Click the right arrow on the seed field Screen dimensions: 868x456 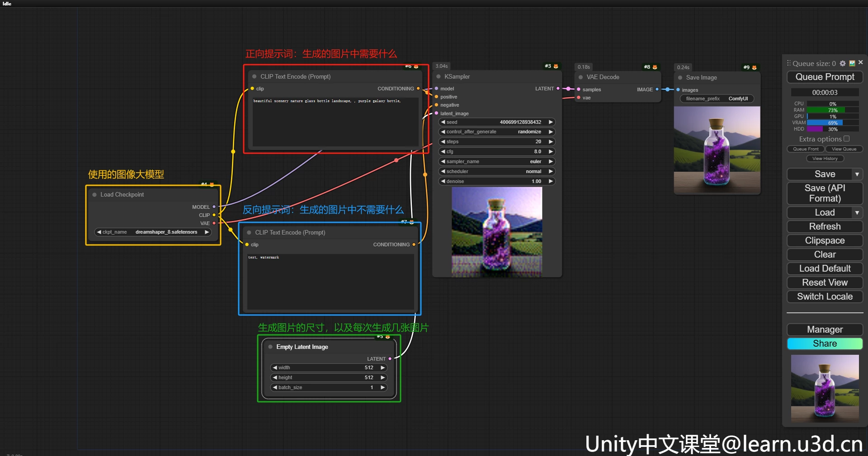(551, 122)
